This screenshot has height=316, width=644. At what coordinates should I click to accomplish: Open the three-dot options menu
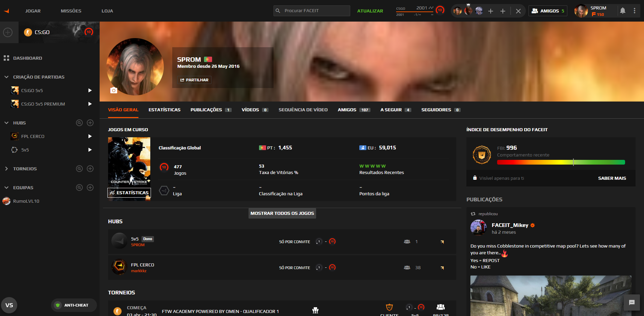(x=635, y=11)
